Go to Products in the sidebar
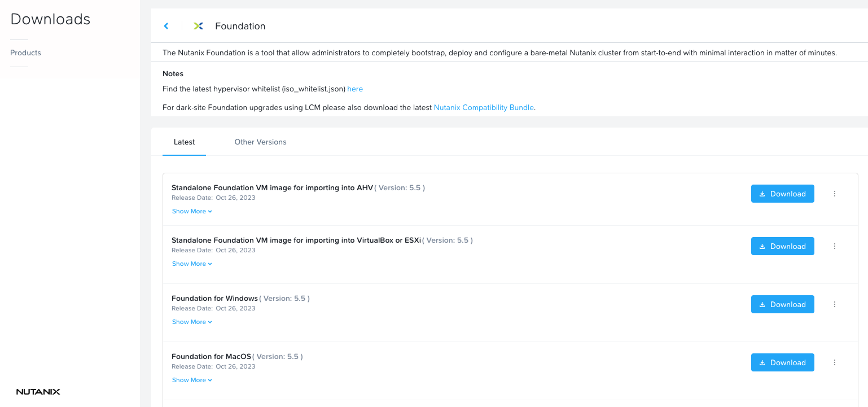 tap(26, 52)
